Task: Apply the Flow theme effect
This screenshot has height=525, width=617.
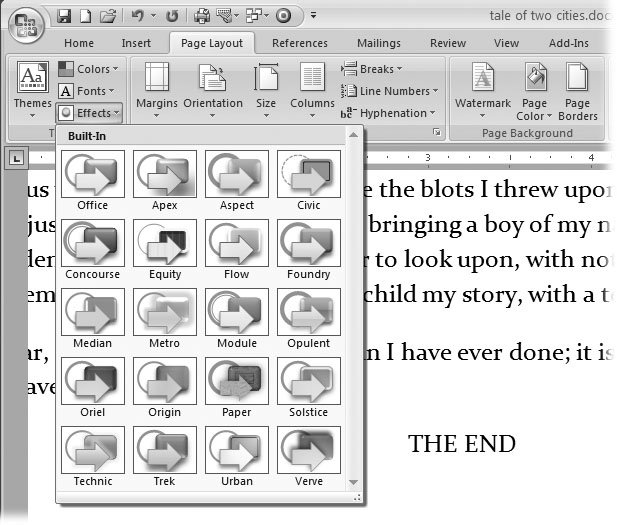Action: click(237, 250)
